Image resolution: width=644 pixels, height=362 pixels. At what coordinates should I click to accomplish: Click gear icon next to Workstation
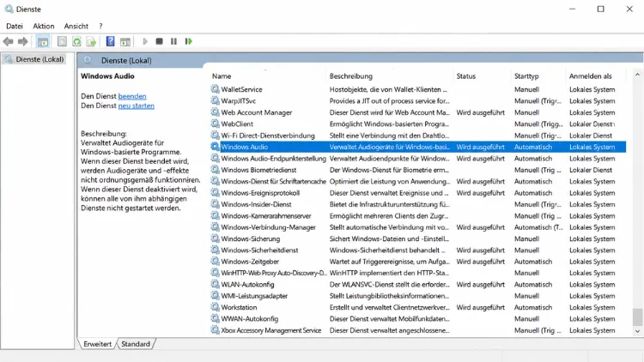click(x=216, y=307)
